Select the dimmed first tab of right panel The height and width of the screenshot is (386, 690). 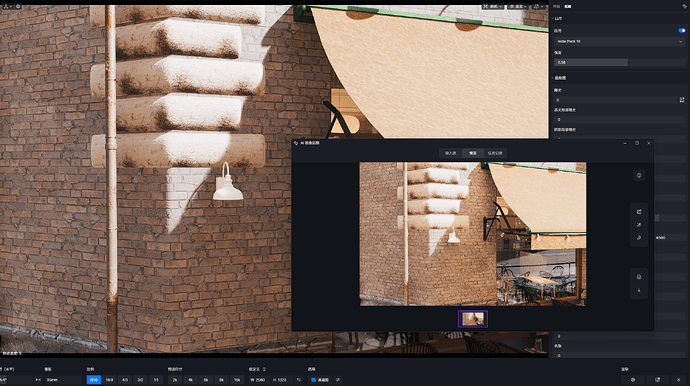557,7
